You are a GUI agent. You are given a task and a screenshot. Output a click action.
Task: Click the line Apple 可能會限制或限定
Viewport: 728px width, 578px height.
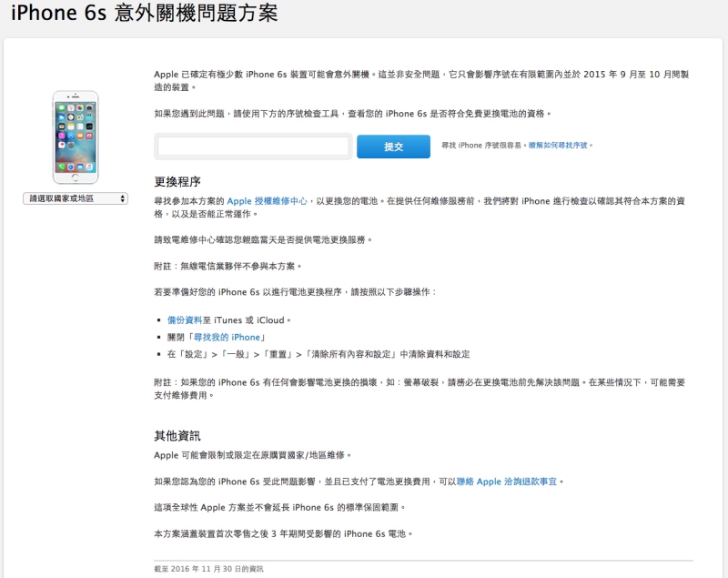coord(253,455)
